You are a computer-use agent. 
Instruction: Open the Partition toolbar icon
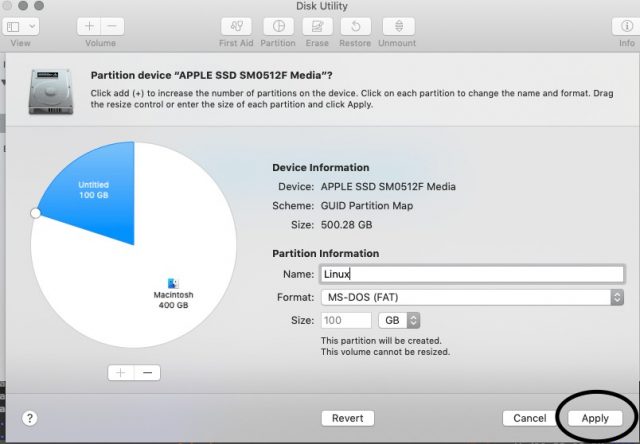278,27
